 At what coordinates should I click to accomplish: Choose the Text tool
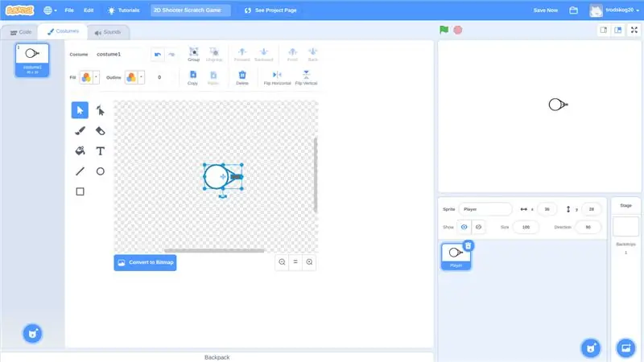[100, 151]
